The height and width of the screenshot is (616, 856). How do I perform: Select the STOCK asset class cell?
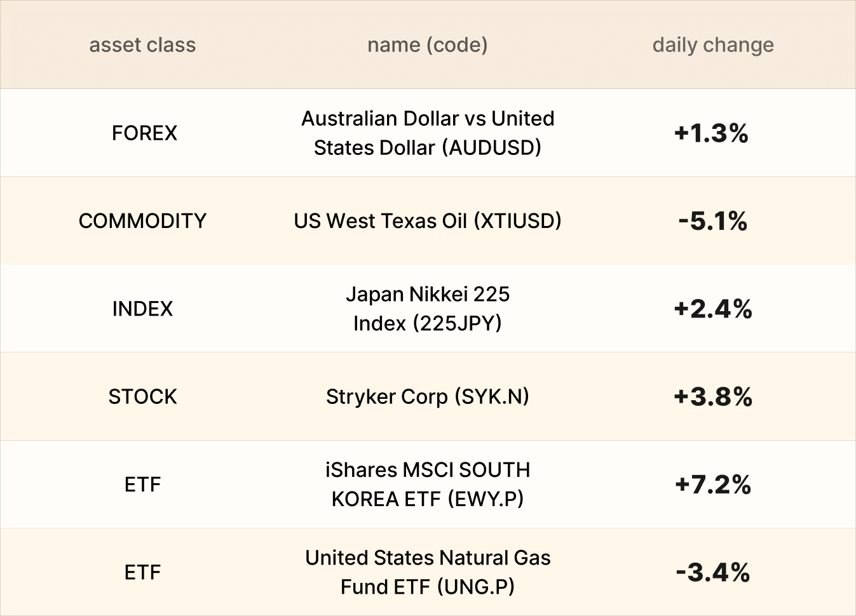point(142,397)
